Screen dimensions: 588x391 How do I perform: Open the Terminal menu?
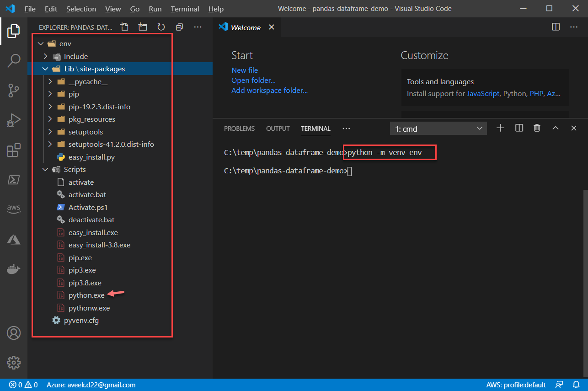coord(185,9)
